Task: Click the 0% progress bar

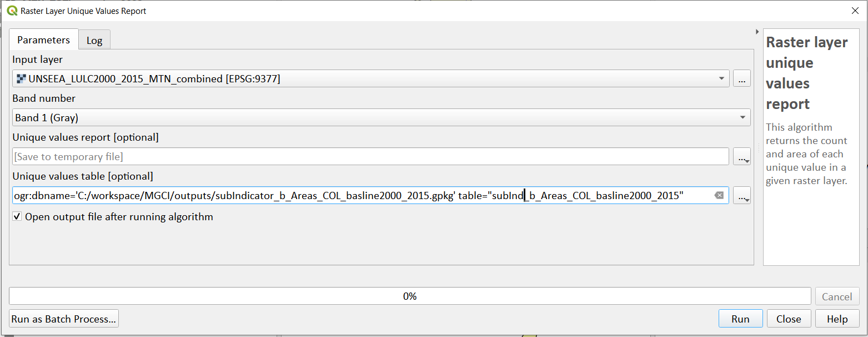Action: click(410, 296)
